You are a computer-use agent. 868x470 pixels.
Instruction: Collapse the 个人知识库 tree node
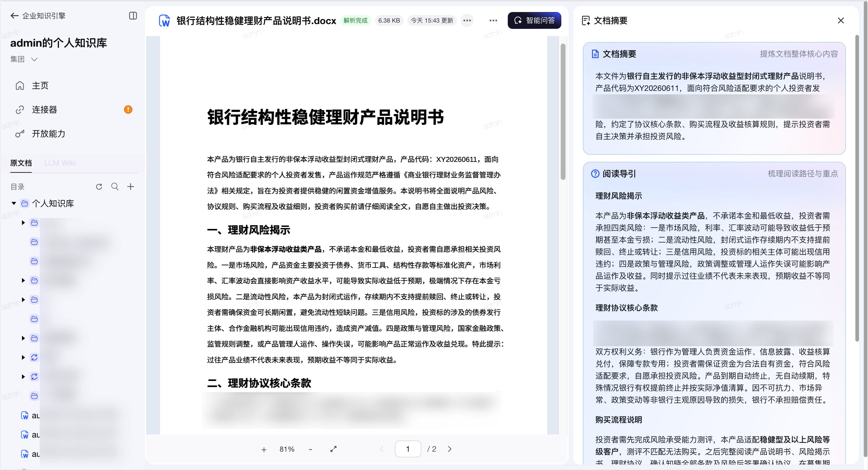pyautogui.click(x=14, y=203)
